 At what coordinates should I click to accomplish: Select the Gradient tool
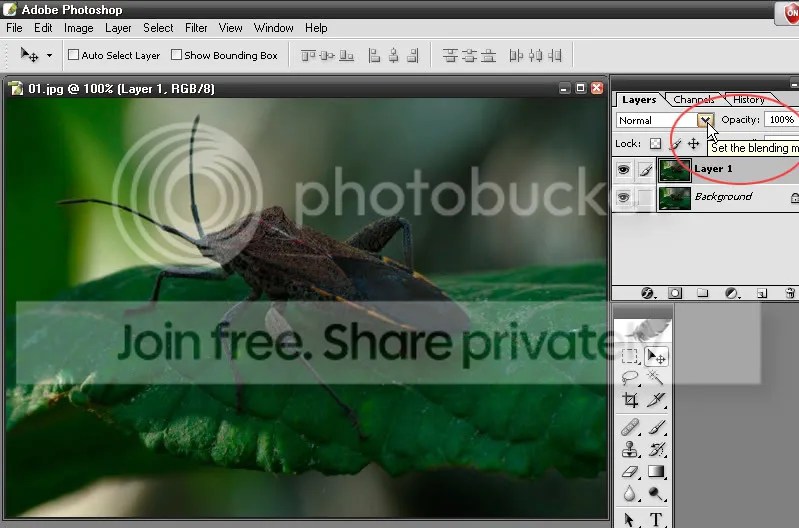pyautogui.click(x=655, y=471)
